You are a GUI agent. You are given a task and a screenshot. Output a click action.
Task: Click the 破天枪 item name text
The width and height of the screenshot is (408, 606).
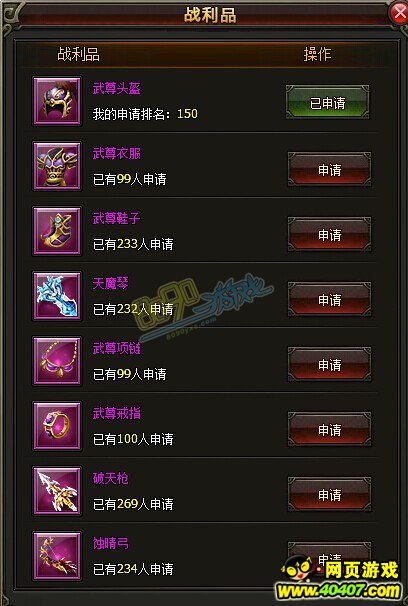click(x=110, y=478)
